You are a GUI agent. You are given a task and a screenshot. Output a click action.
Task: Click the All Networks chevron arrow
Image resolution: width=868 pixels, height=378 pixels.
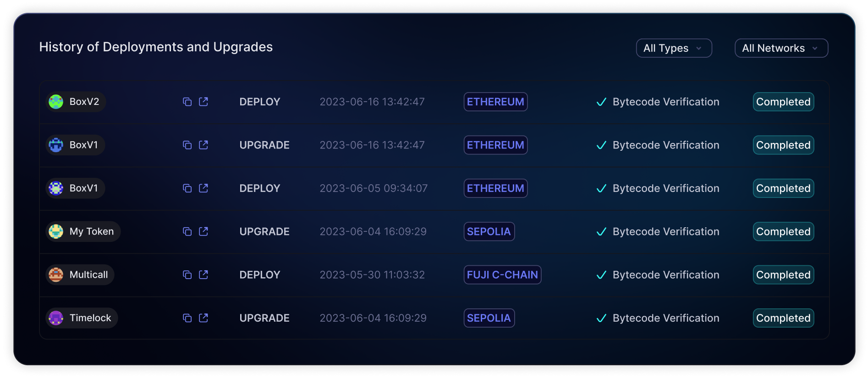tap(815, 48)
